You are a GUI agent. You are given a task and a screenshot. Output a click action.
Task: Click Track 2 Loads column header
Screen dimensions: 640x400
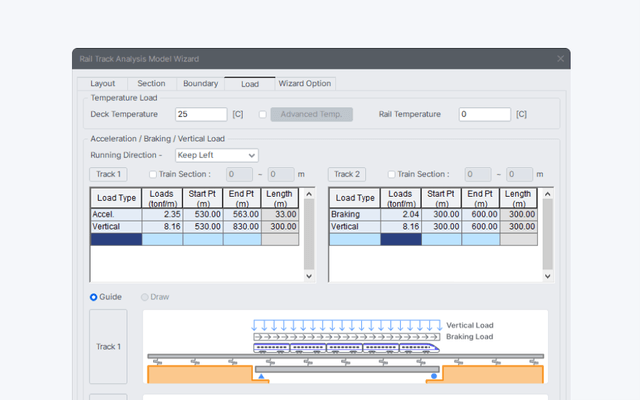coord(401,198)
